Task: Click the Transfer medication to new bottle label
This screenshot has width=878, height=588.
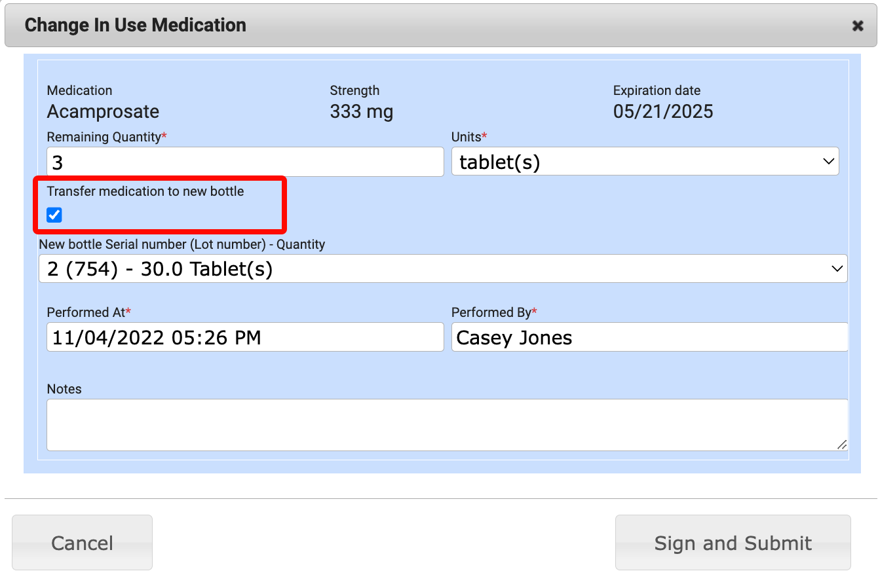Action: (145, 191)
